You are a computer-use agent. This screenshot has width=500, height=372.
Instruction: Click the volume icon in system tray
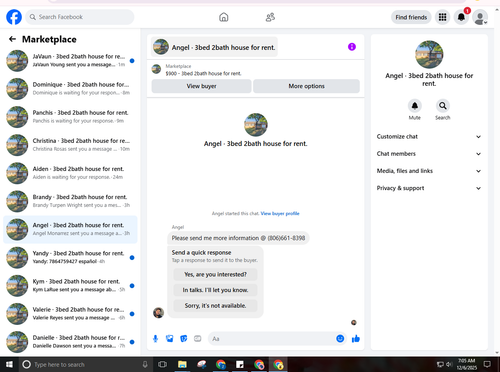[x=449, y=364]
